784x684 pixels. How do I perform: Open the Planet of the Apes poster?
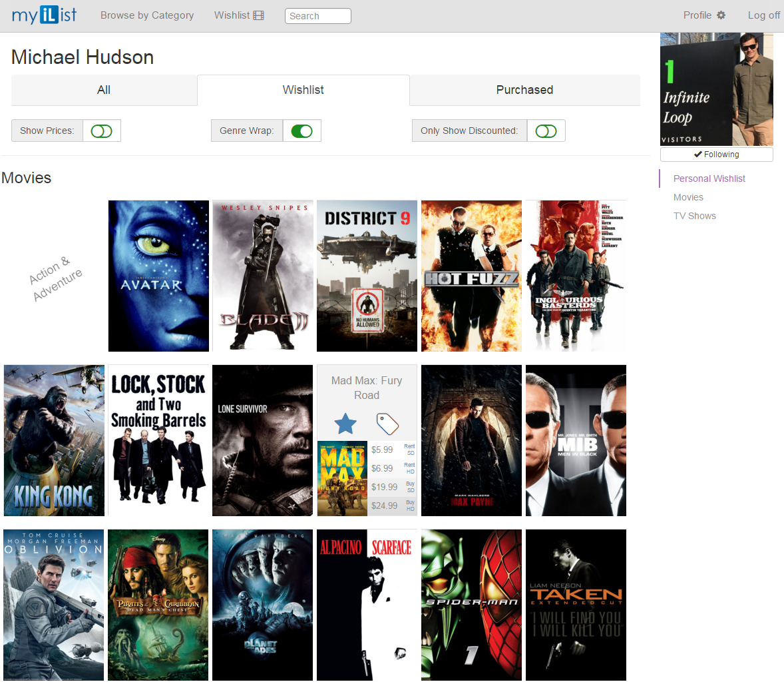point(262,605)
